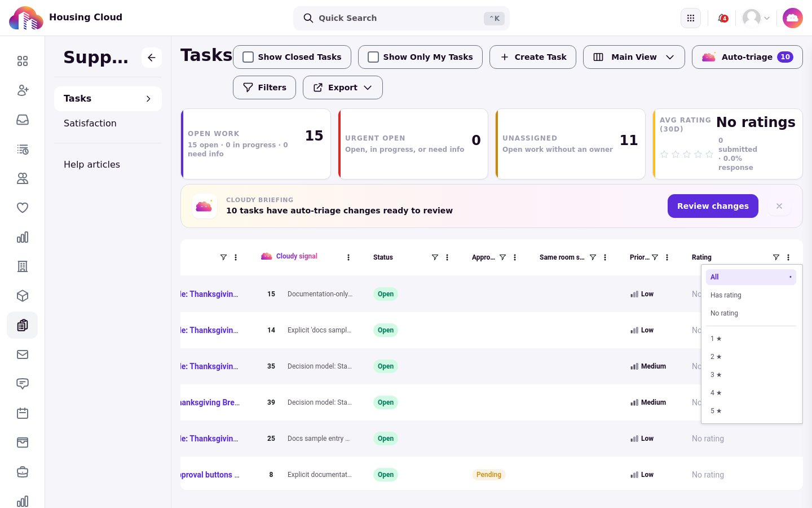Dismiss the Cloudy Briefing banner
The image size is (812, 508).
[x=779, y=206]
